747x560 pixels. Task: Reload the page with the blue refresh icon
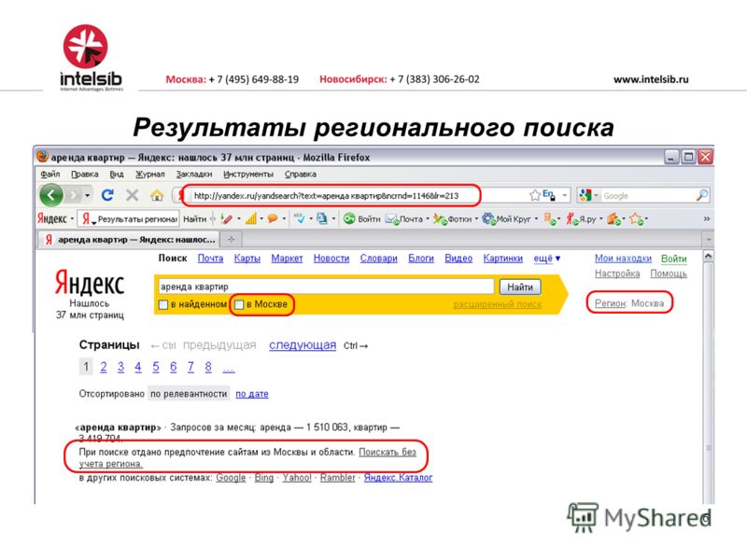pyautogui.click(x=107, y=195)
